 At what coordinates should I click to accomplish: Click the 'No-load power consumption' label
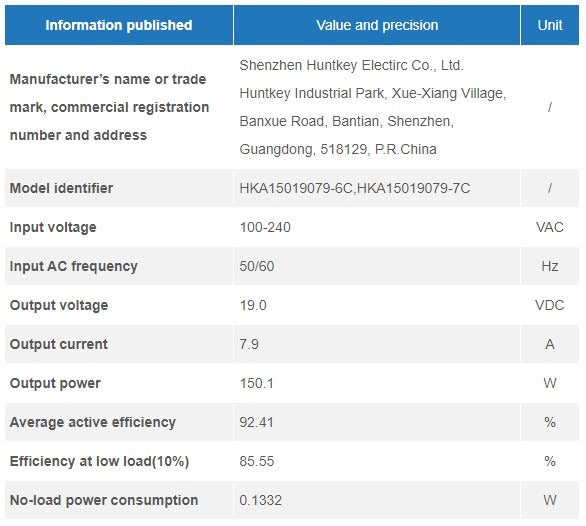point(104,500)
